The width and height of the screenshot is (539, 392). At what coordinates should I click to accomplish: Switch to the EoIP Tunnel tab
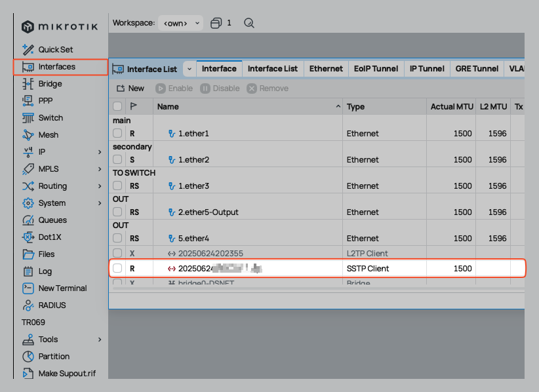point(376,69)
